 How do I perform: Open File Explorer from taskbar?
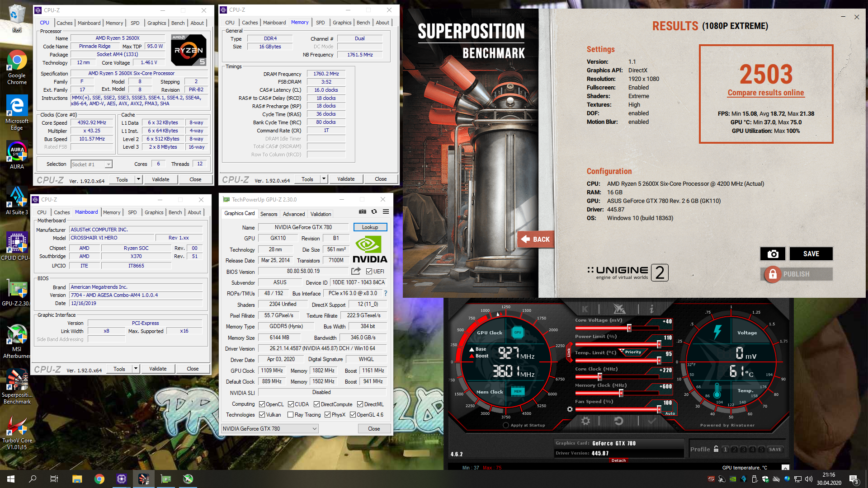(77, 479)
